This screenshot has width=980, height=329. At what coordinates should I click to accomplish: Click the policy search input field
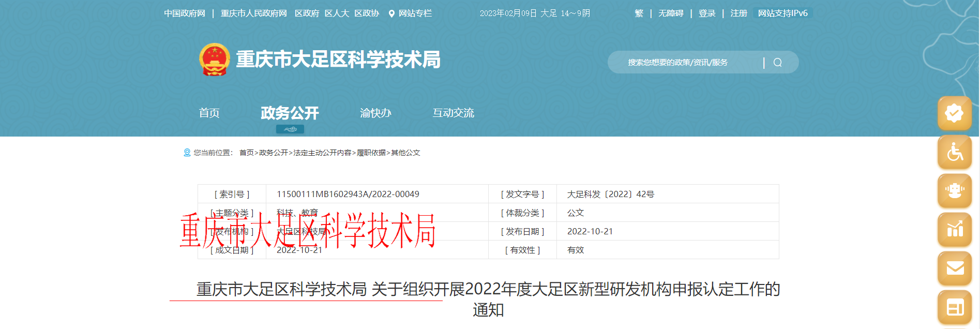click(683, 63)
